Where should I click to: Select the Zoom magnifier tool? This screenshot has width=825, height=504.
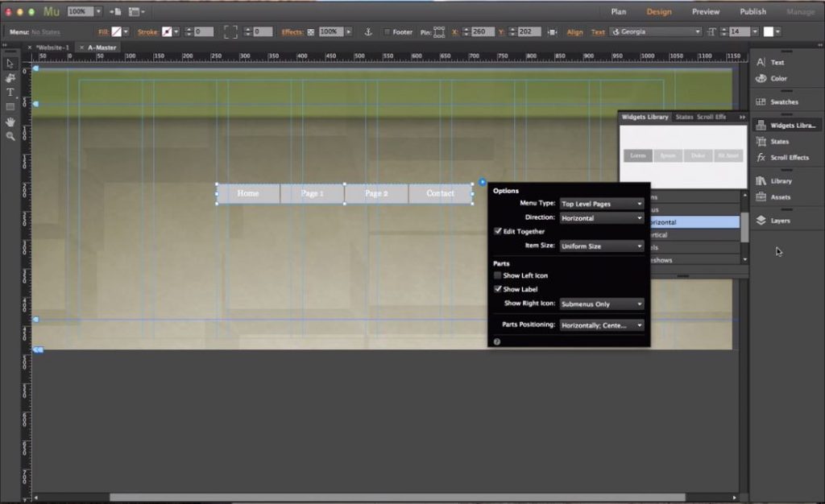tap(10, 136)
